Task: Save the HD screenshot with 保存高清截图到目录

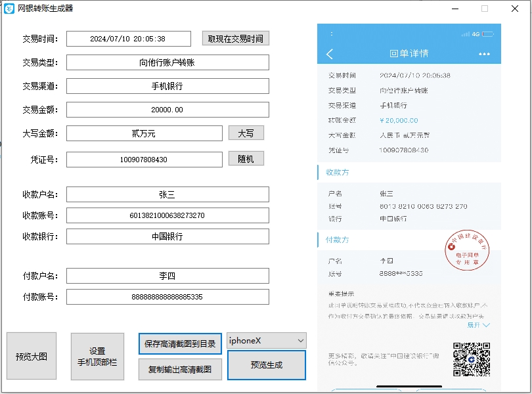Action: pos(179,343)
